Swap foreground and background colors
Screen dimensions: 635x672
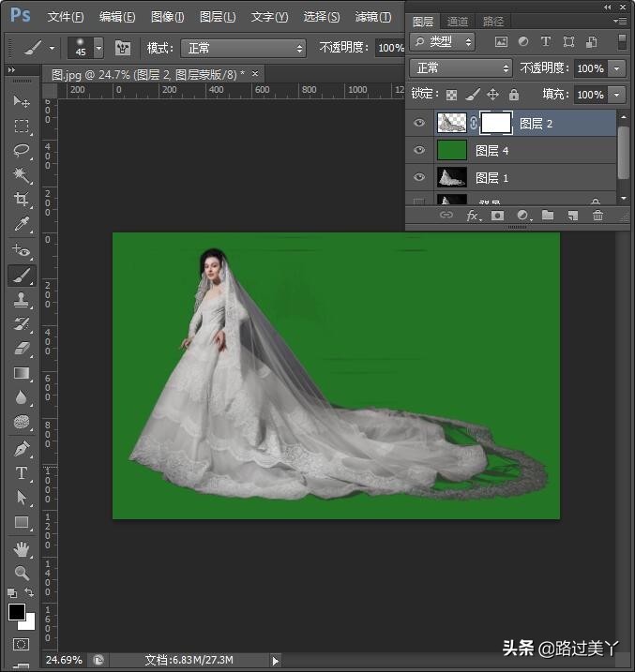29,592
